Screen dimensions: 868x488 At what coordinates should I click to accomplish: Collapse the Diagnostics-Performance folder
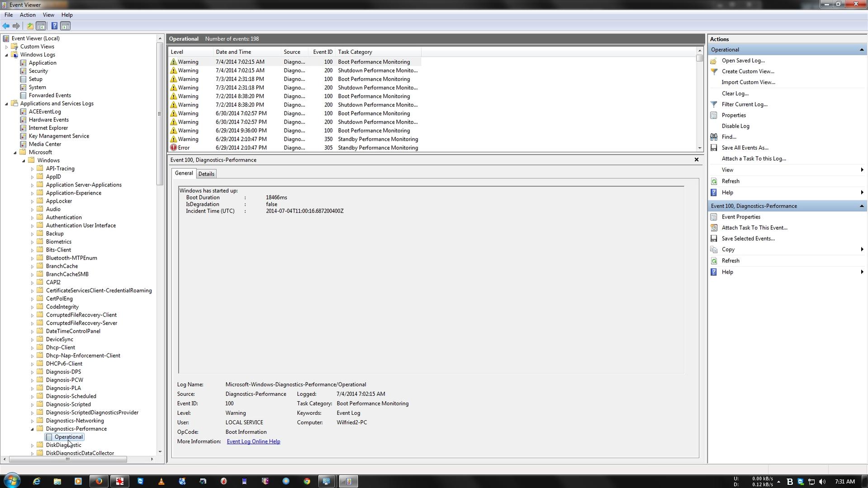pos(32,429)
